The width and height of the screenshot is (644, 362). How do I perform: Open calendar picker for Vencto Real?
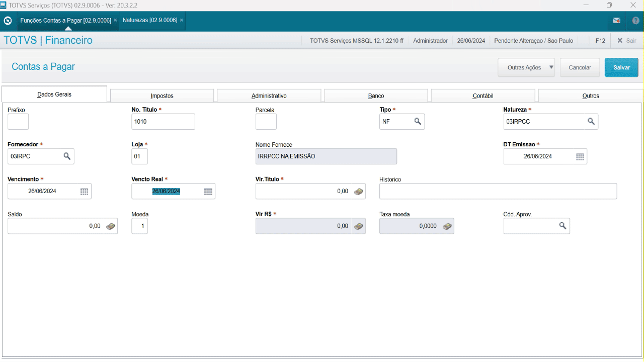pos(208,191)
